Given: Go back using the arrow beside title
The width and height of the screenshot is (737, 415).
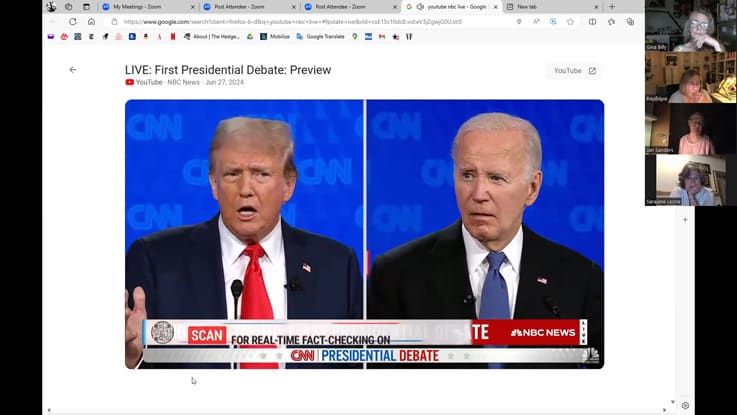Looking at the screenshot, I should tap(72, 70).
